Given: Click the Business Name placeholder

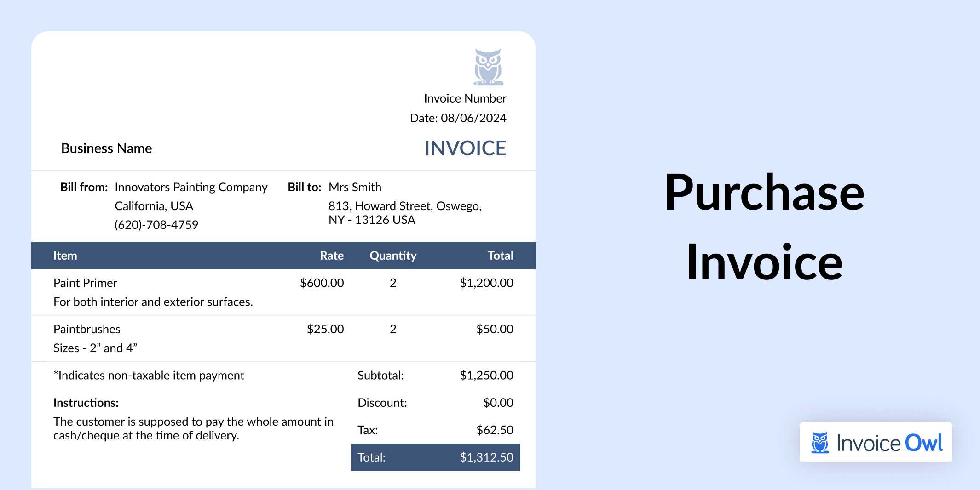Looking at the screenshot, I should [106, 148].
